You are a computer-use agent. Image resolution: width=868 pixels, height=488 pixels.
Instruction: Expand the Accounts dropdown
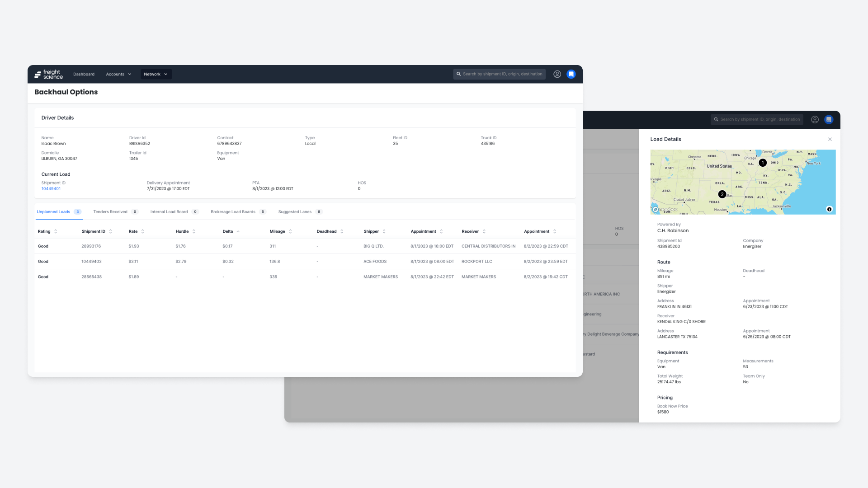coord(118,74)
